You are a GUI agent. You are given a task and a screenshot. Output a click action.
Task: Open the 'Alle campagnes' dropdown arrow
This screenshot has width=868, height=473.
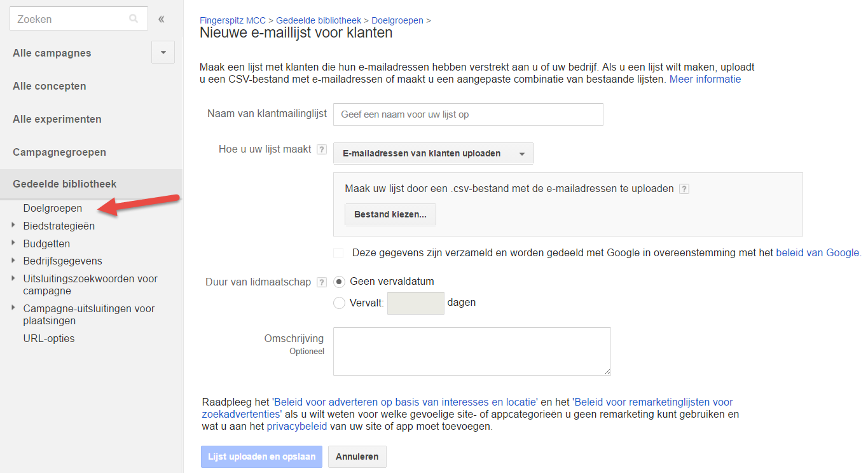163,53
